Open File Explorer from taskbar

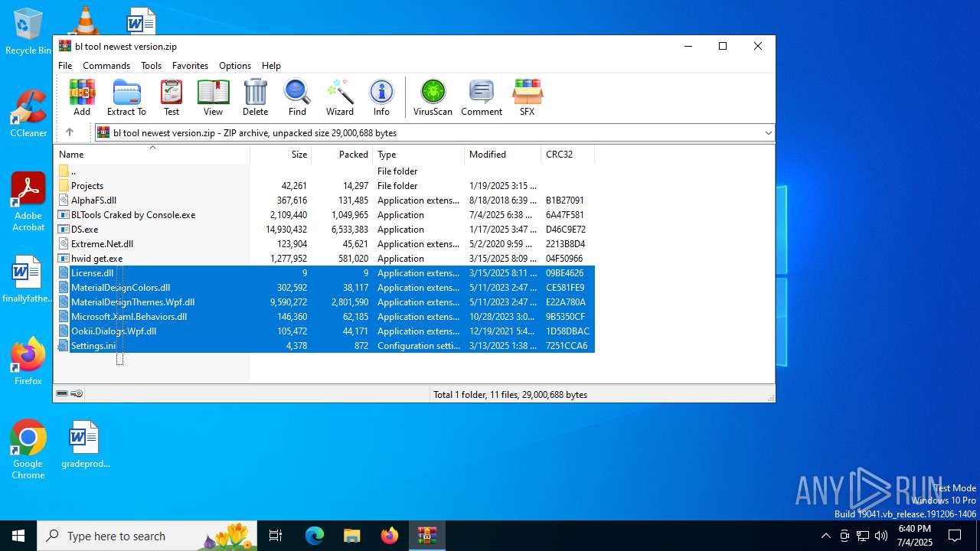click(x=352, y=536)
